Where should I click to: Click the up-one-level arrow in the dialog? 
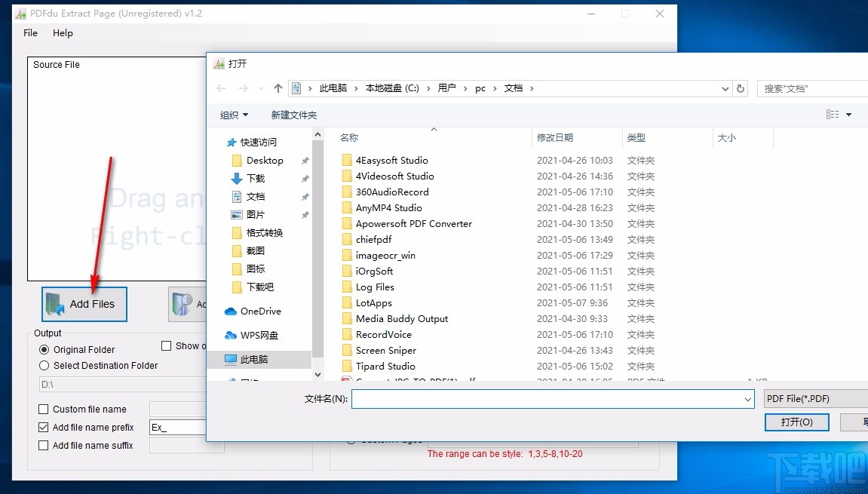coord(278,87)
